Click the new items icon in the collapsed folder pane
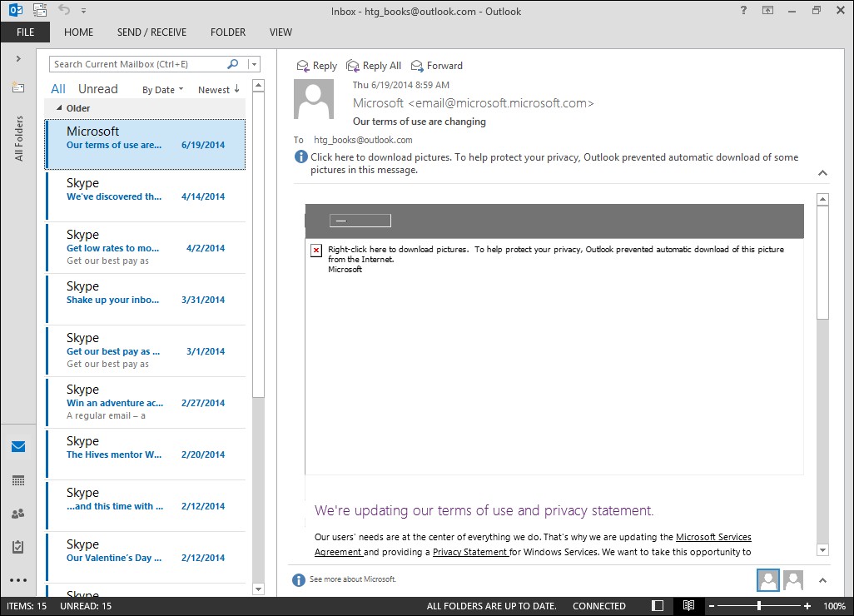Screen dimensions: 854x616 pos(18,87)
